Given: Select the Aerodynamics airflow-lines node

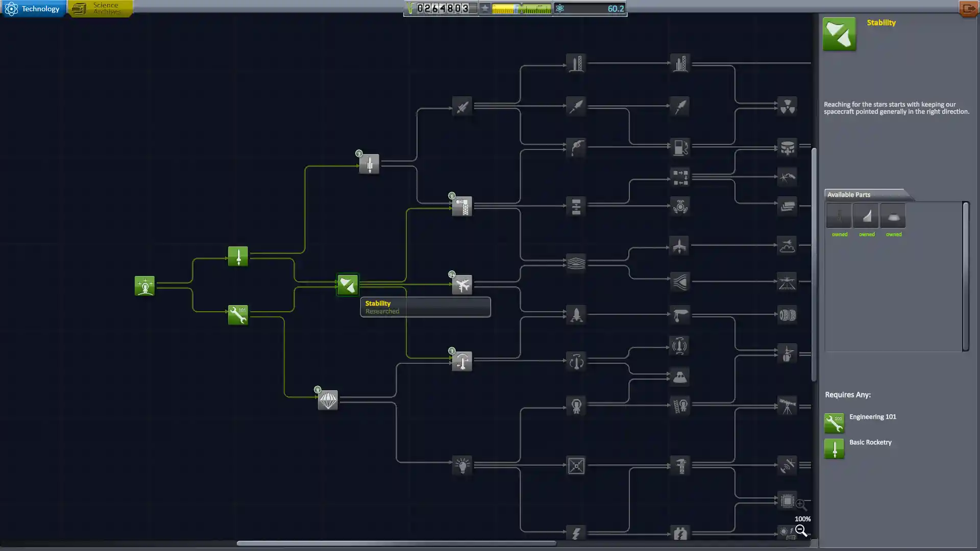Looking at the screenshot, I should [x=576, y=263].
